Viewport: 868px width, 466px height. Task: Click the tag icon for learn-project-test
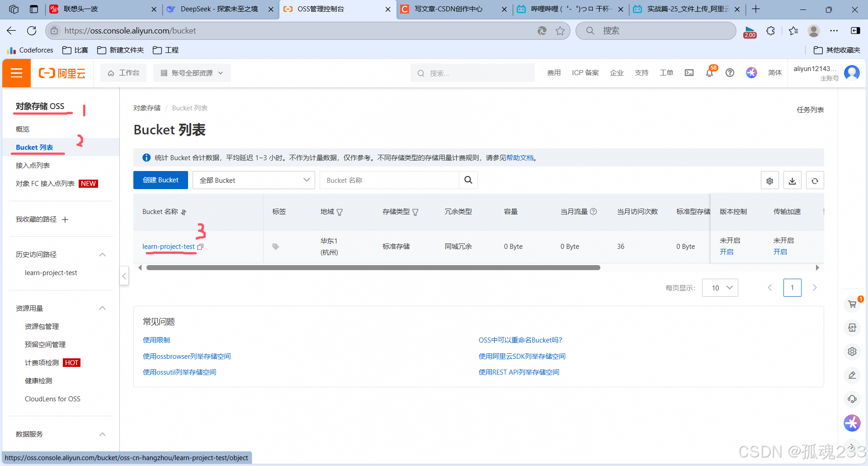pyautogui.click(x=275, y=247)
